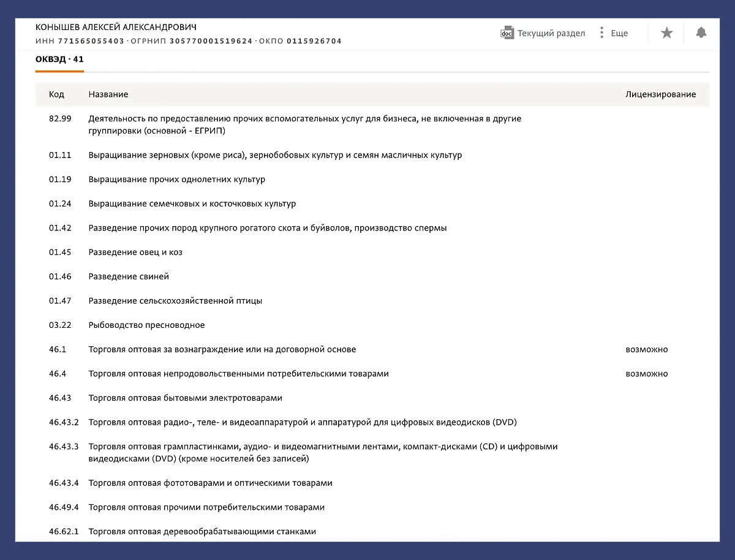The width and height of the screenshot is (735, 560).
Task: Click возможно in the 46.1 row
Action: pyautogui.click(x=646, y=349)
